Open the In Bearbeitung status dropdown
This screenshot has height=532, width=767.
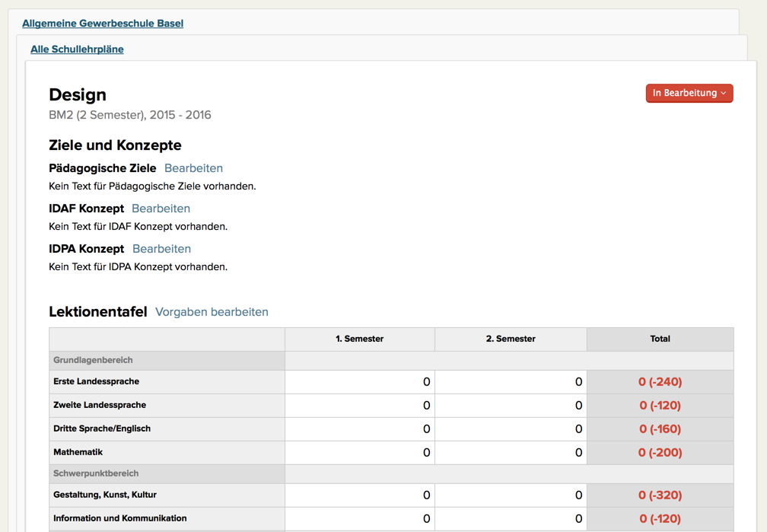[689, 93]
